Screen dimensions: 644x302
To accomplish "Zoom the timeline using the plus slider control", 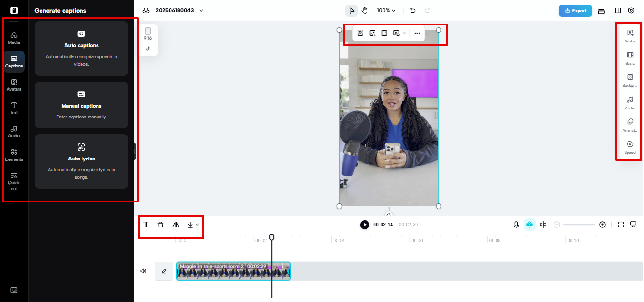I will (x=603, y=224).
